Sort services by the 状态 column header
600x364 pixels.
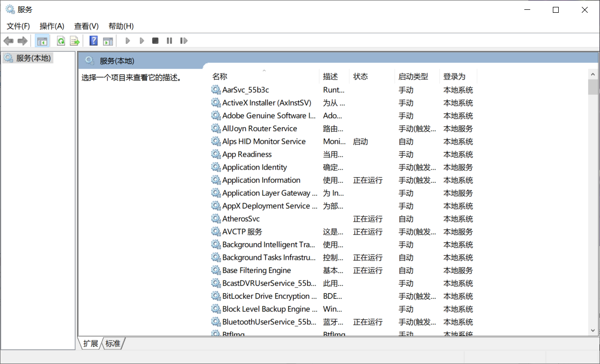coord(360,76)
